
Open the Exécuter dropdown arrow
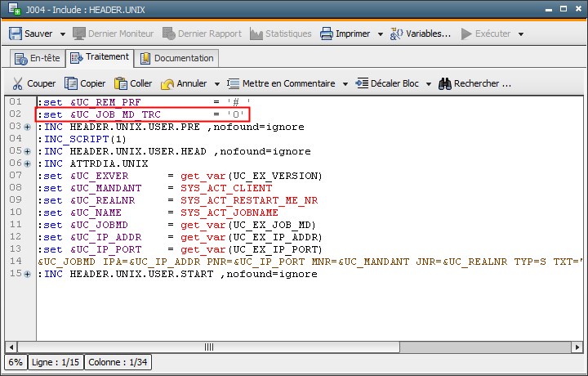[521, 34]
